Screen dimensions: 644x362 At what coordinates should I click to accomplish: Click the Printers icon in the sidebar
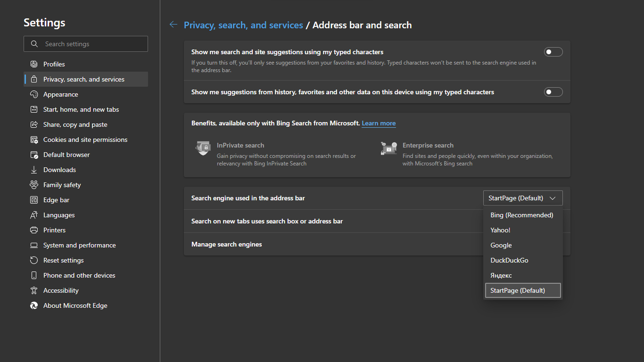pyautogui.click(x=33, y=230)
